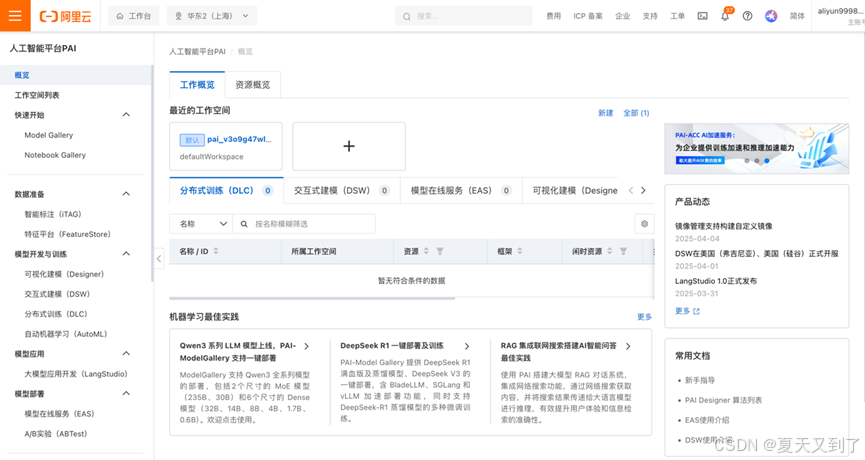
Task: Click the plus card to add workspace
Action: [349, 146]
